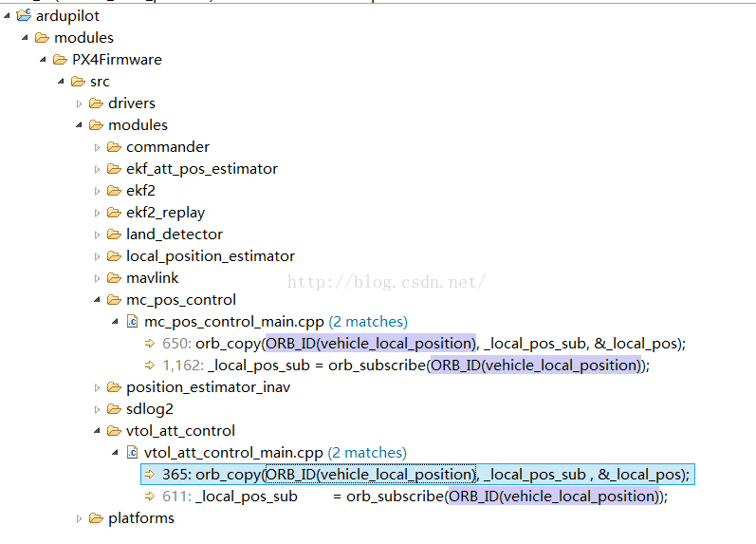Open mc_pos_control_main.cpp search result file

(234, 322)
